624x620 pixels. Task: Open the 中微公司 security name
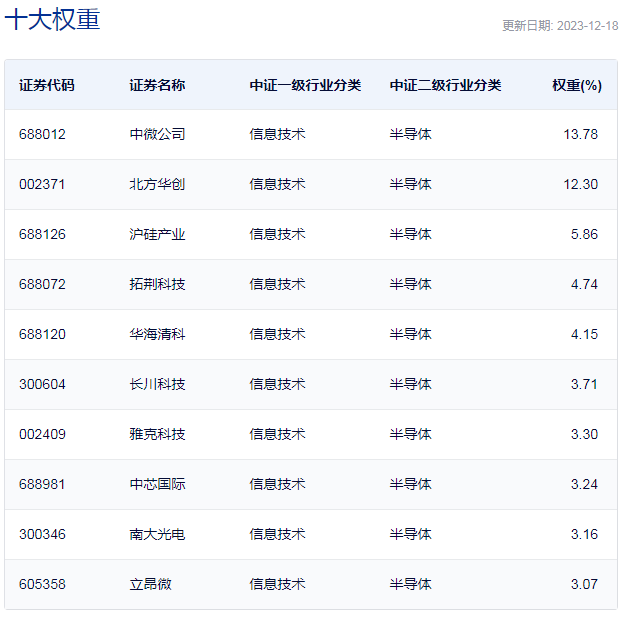(x=157, y=134)
